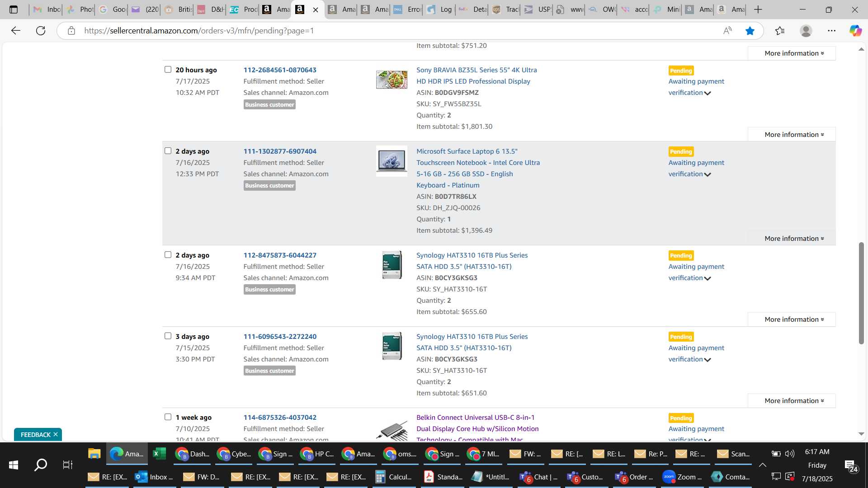Open Edge Settings and more menu
Screen dimensions: 868x488
(831, 31)
